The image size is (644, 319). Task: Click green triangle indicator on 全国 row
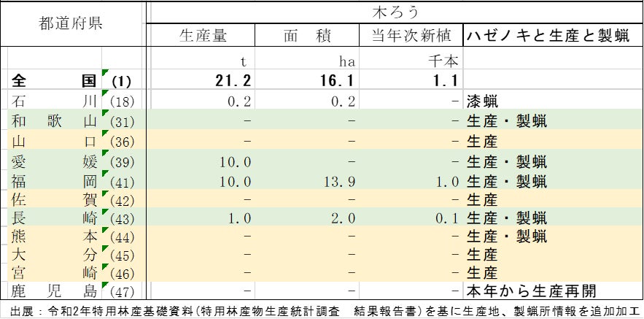click(105, 73)
